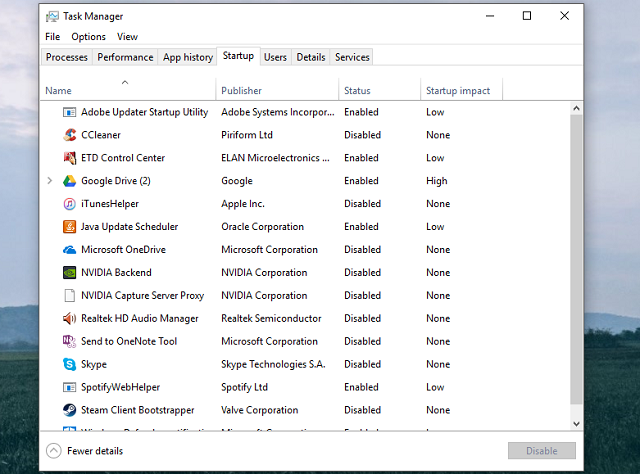
Task: Select the Startup tab
Action: click(238, 56)
